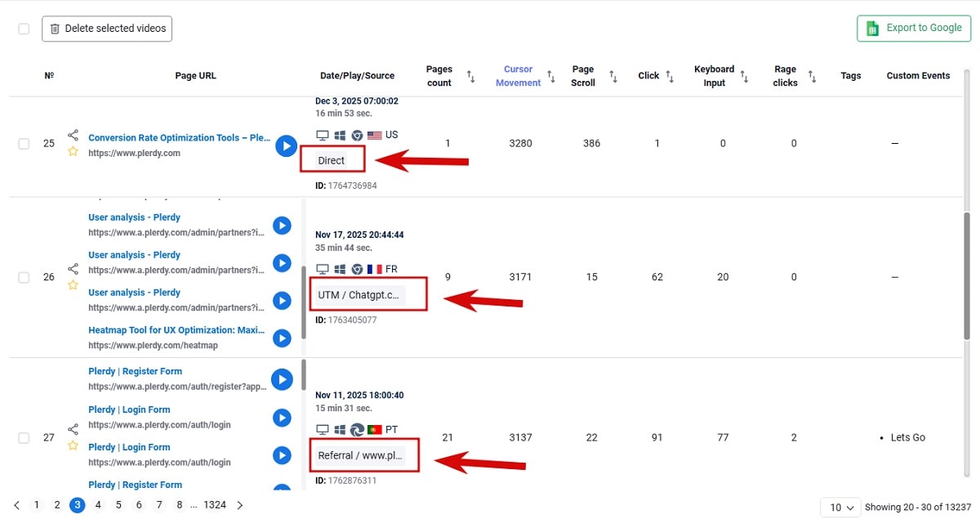
Task: Play the Plerdy Register Form recording
Action: pos(282,379)
